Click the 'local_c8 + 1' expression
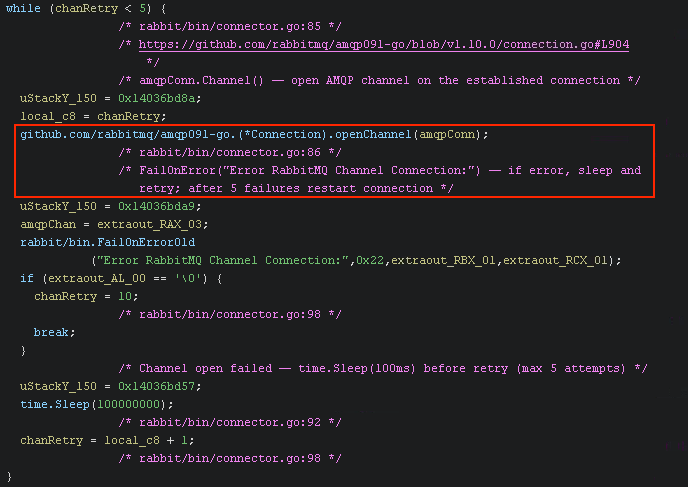The width and height of the screenshot is (688, 487). click(x=146, y=440)
